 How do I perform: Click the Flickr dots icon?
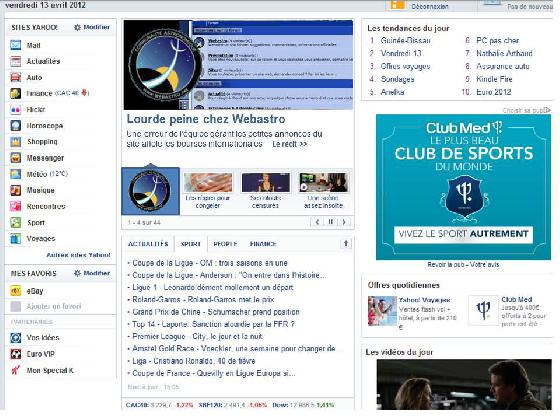point(15,110)
